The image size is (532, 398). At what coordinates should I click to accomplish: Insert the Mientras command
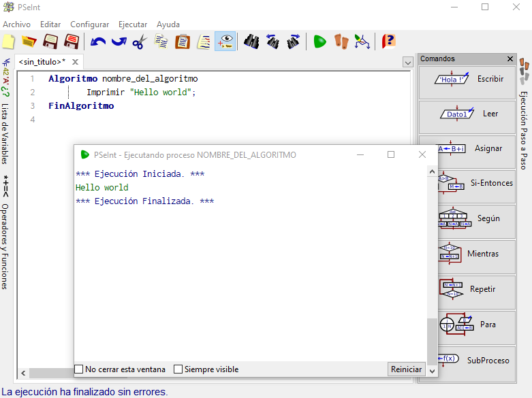coord(477,257)
